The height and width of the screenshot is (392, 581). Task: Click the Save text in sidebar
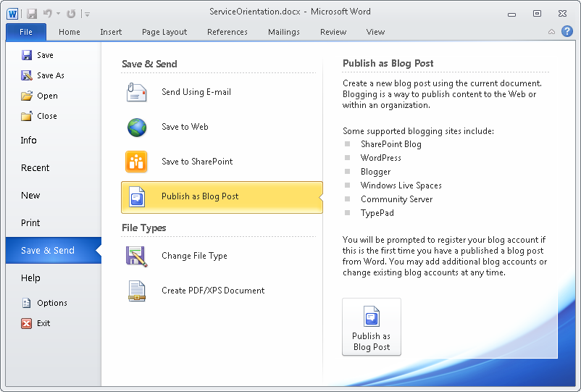tap(45, 55)
